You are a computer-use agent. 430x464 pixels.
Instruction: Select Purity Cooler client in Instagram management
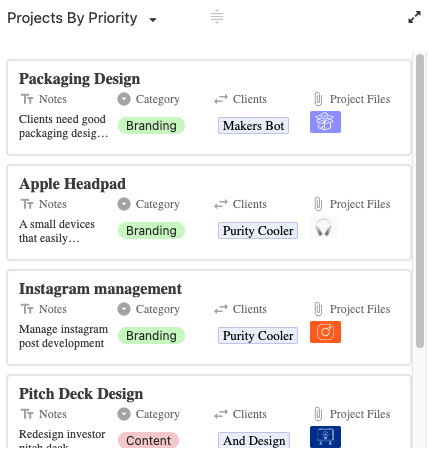click(x=258, y=336)
